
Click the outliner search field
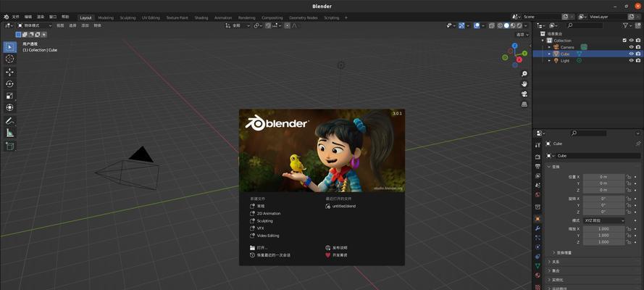click(585, 25)
